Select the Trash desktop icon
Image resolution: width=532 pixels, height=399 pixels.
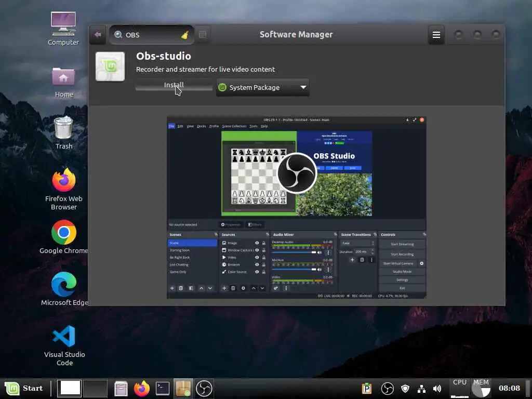tap(63, 133)
